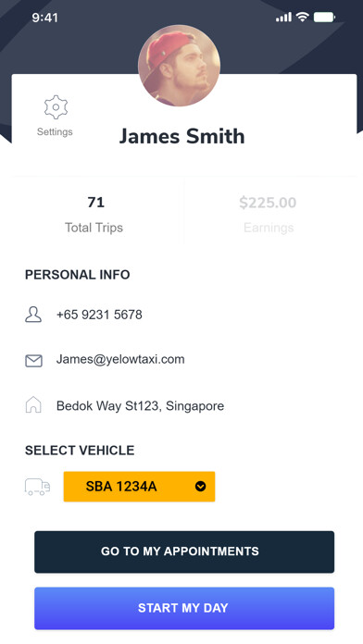Tap James Smith profile photo

pyautogui.click(x=180, y=66)
